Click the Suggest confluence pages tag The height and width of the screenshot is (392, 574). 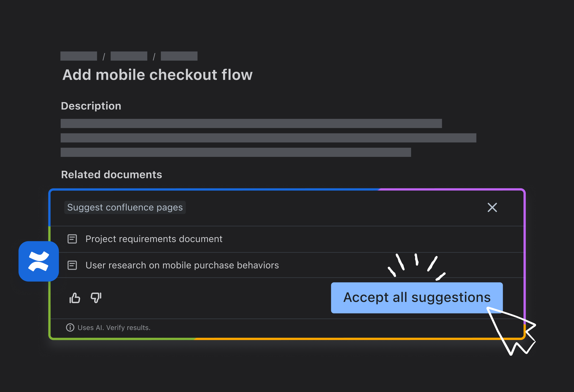[125, 207]
